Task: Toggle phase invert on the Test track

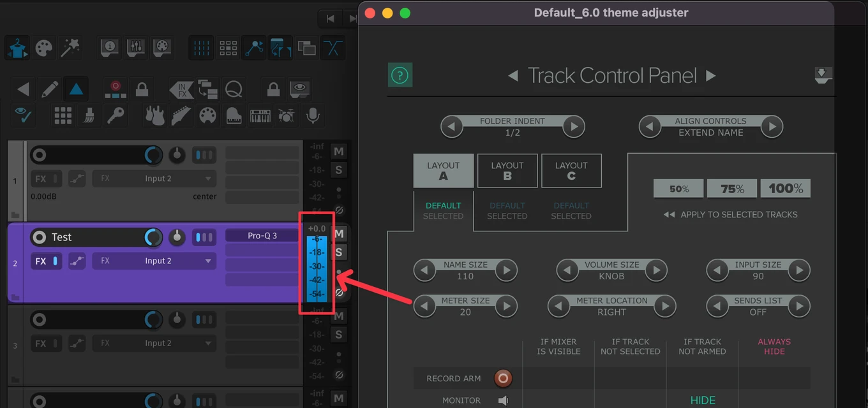Action: coord(340,293)
